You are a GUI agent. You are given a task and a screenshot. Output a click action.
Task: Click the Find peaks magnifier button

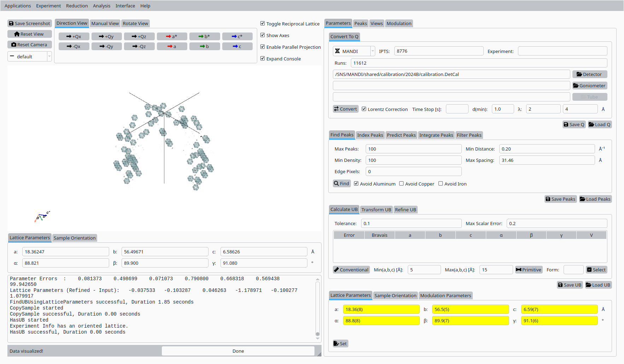(342, 183)
